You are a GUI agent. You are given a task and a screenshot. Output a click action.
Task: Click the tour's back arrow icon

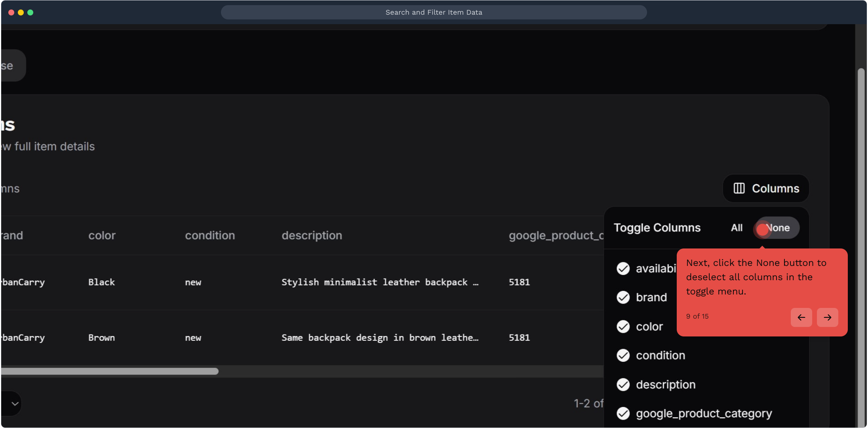coord(801,317)
